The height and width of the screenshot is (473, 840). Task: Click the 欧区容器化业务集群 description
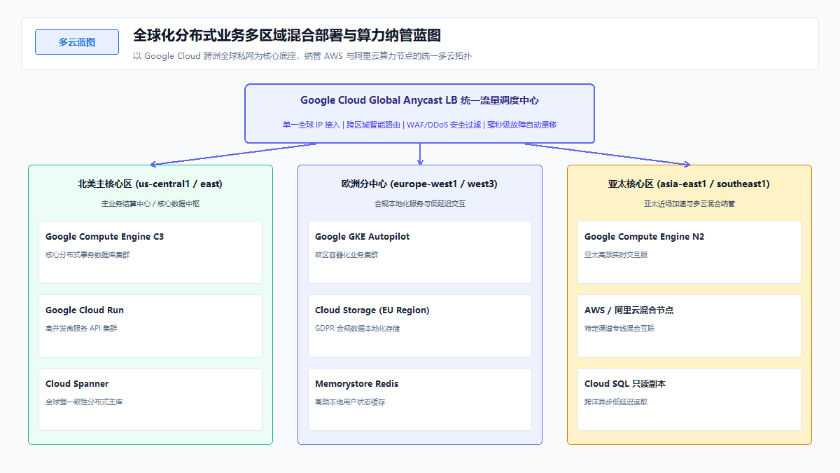tap(346, 255)
